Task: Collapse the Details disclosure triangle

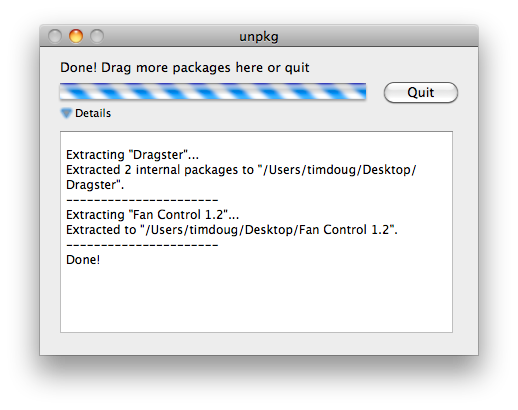Action: click(66, 113)
